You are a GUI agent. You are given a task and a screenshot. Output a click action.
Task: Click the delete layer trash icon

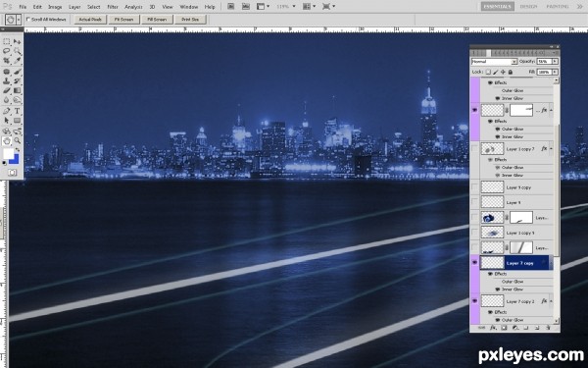click(x=548, y=328)
